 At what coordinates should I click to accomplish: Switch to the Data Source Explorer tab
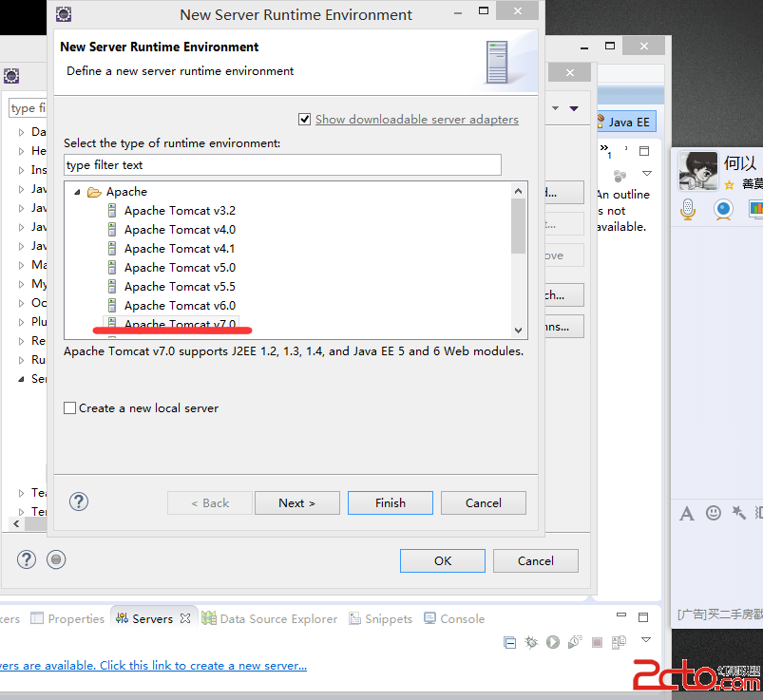[x=270, y=618]
